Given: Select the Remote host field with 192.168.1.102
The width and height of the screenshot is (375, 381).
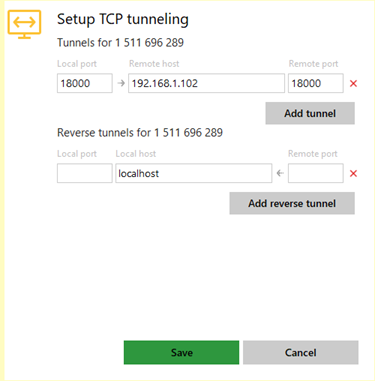Looking at the screenshot, I should tap(206, 83).
